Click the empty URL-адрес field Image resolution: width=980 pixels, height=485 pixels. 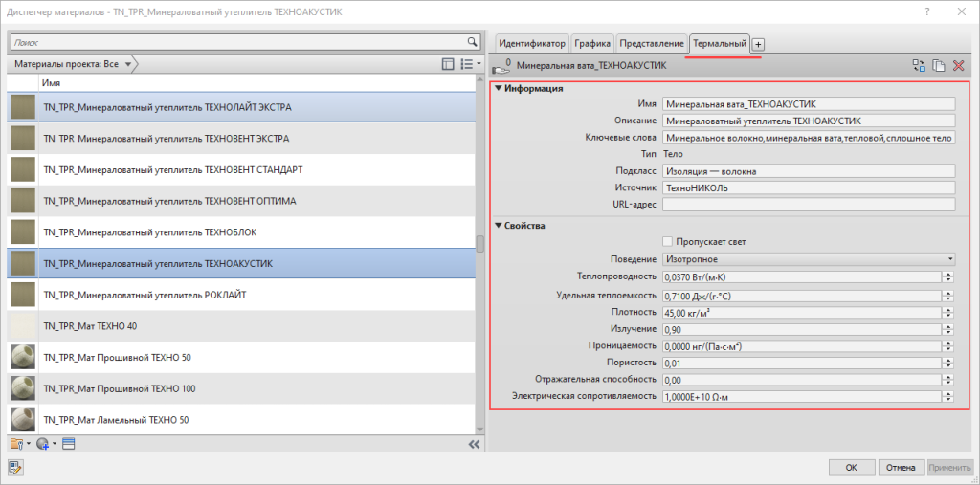[809, 205]
